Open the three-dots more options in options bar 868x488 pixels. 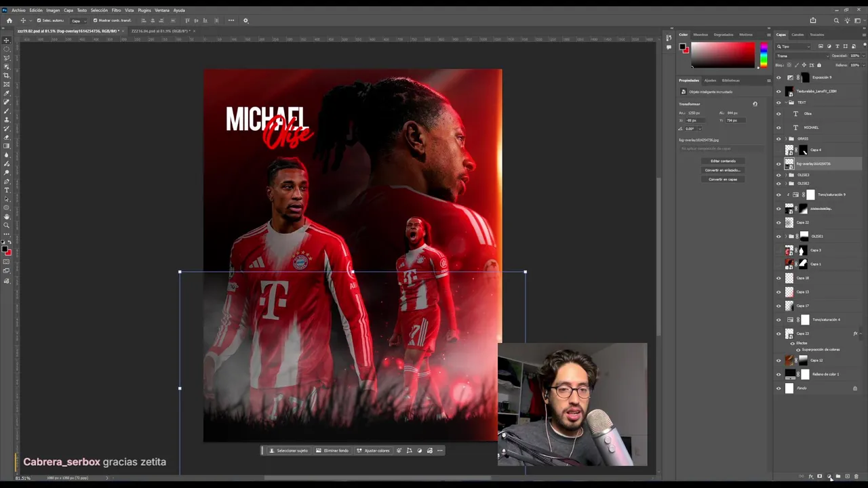[x=231, y=20]
